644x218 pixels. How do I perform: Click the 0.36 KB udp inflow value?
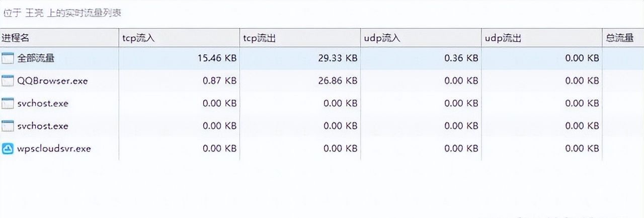pyautogui.click(x=461, y=58)
